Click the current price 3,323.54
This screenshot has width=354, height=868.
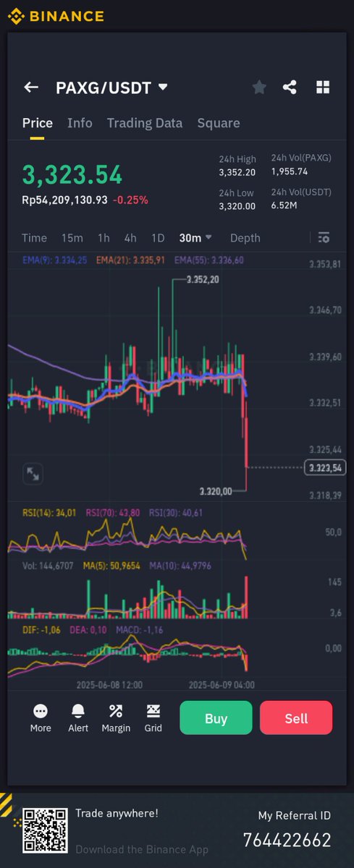[x=72, y=174]
